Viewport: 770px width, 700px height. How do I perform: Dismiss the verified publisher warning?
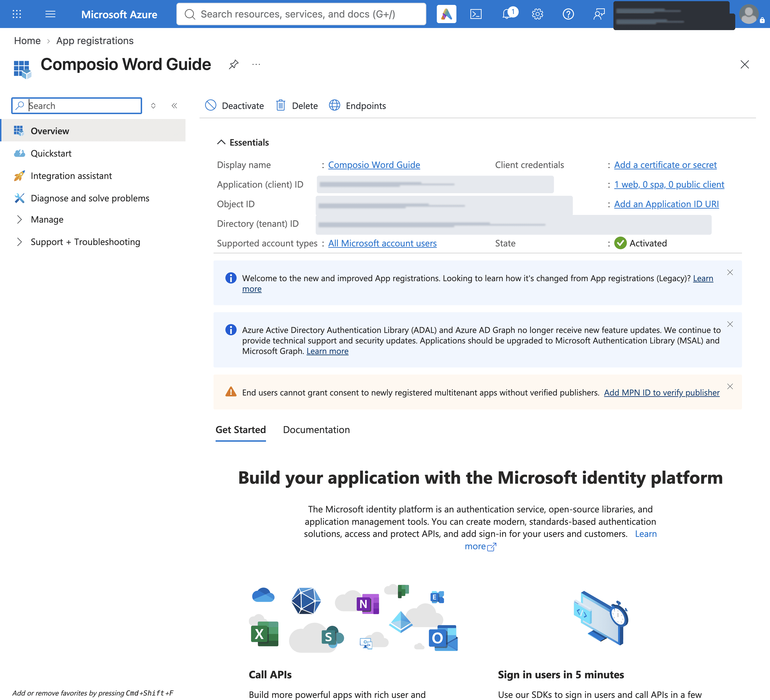730,386
